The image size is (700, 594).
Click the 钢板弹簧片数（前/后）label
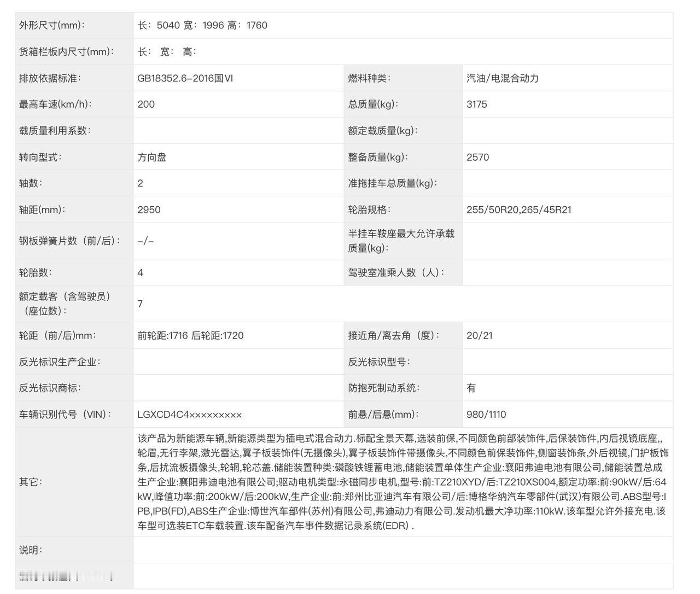pyautogui.click(x=70, y=241)
